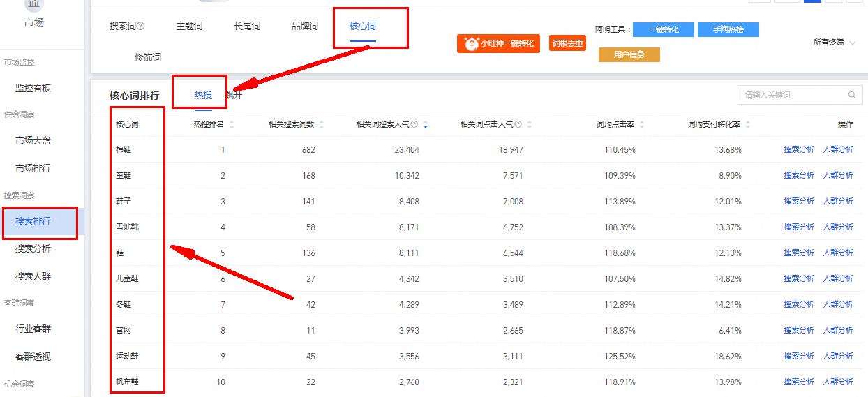Select the 核心词 tab
The height and width of the screenshot is (397, 868).
(363, 27)
